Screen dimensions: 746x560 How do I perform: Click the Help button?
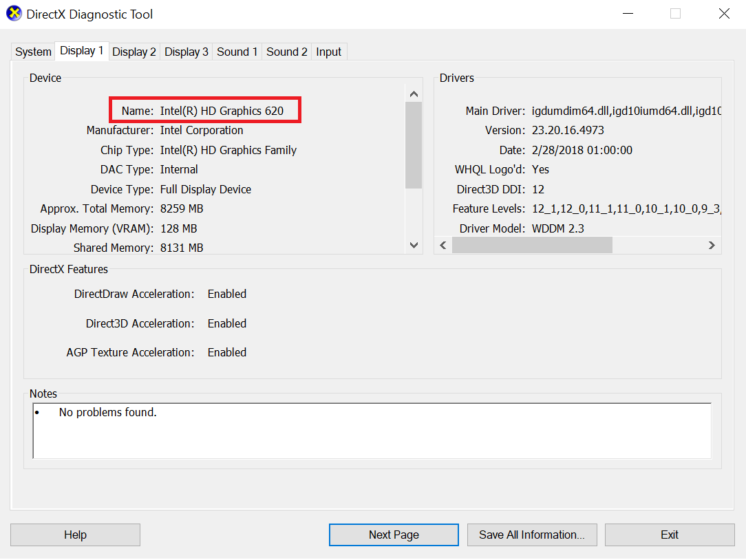tap(75, 535)
